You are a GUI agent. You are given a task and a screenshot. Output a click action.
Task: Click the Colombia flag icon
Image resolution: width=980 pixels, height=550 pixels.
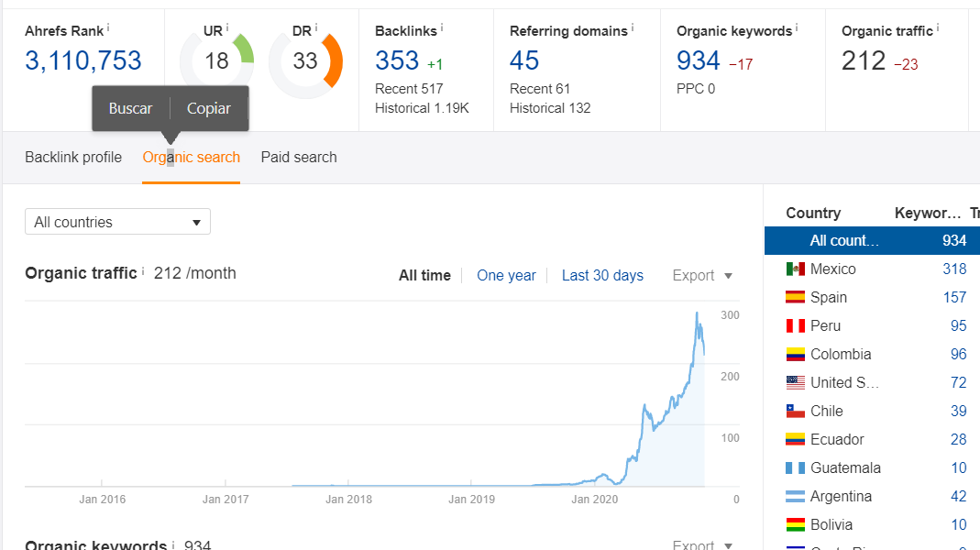point(795,355)
